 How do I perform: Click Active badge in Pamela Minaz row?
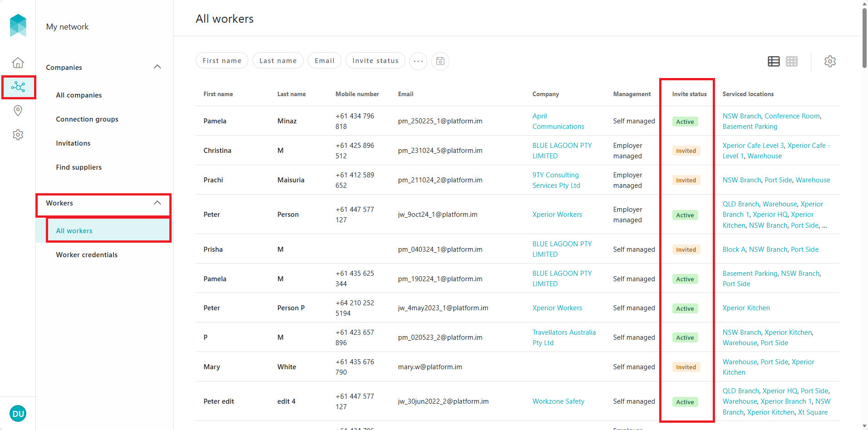(x=685, y=122)
